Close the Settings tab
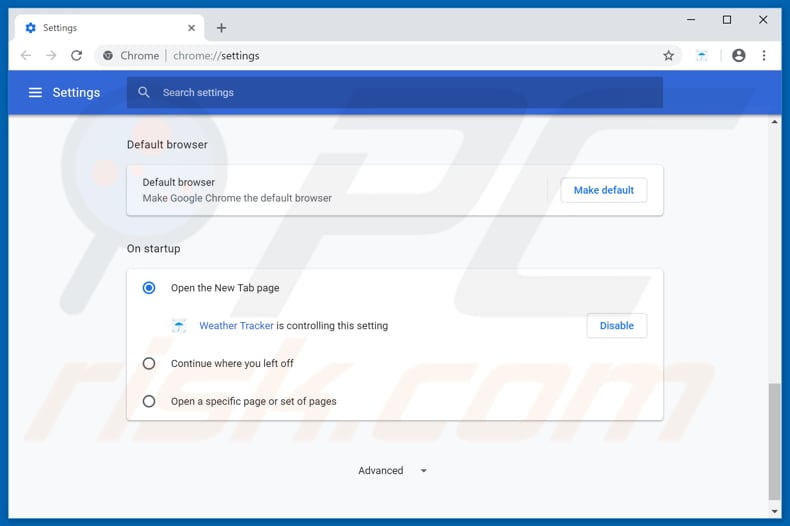Screen dimensions: 790x526 click(x=191, y=28)
